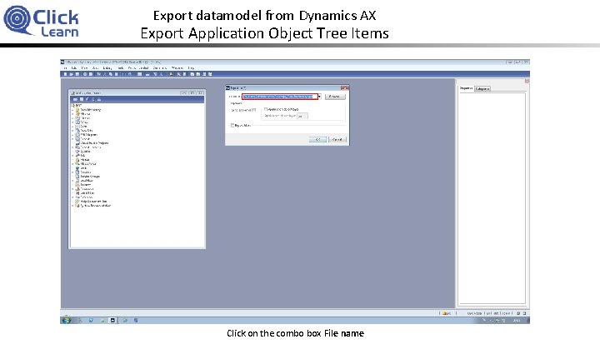Image resolution: width=600 pixels, height=364 pixels.
Task: Tick the checkbox at the bottom-left of Export dialog
Action: (x=232, y=126)
